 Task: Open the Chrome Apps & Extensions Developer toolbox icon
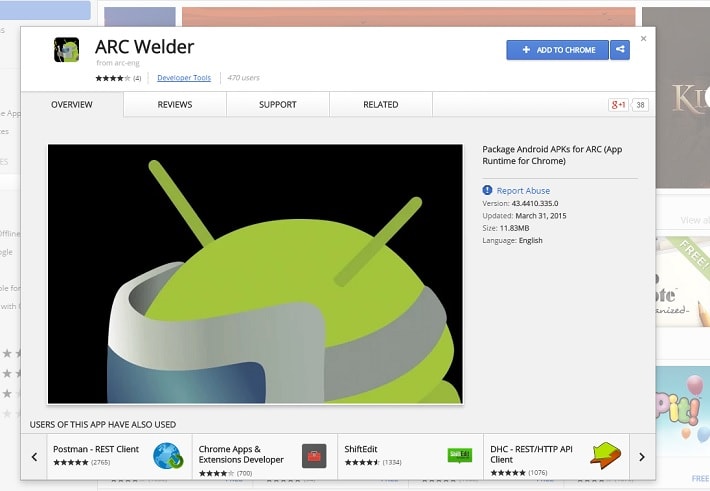coord(314,456)
